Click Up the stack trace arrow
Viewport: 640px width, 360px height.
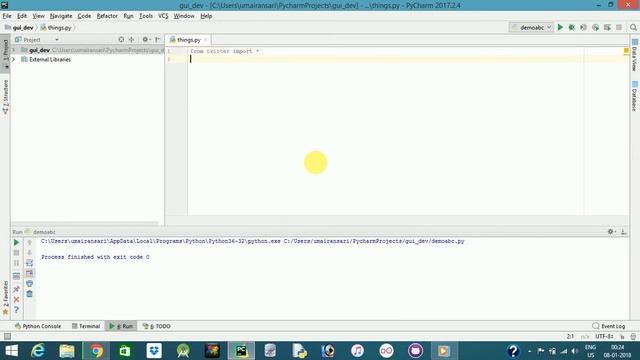29,242
